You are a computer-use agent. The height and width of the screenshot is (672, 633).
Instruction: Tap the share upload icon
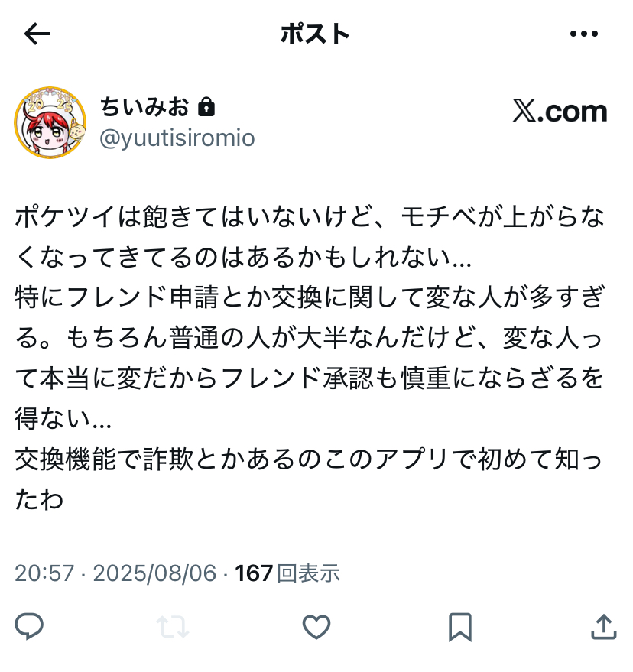pos(604,627)
